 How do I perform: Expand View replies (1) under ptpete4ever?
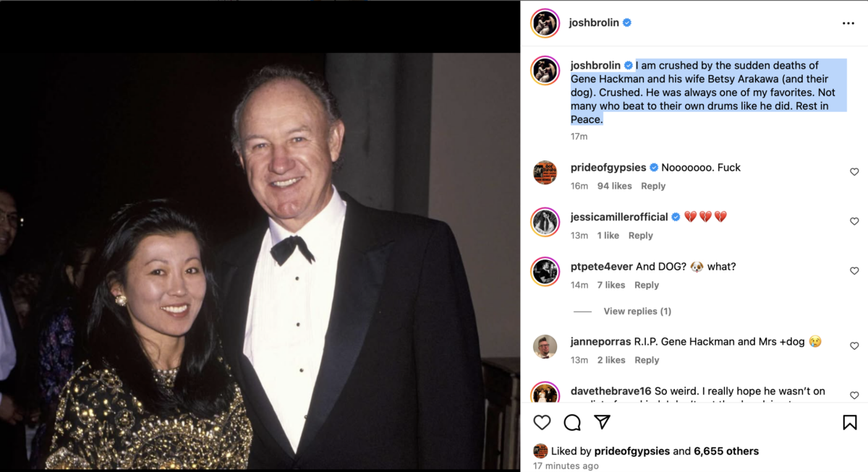coord(637,312)
